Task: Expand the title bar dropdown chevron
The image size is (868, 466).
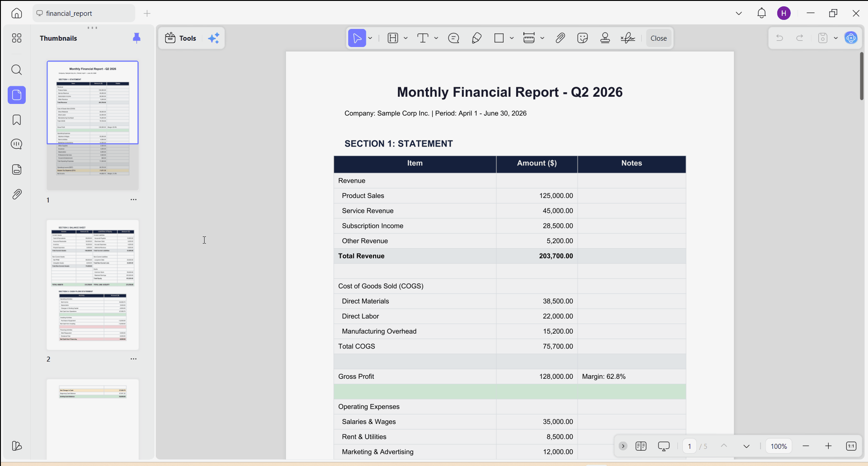Action: pos(739,13)
